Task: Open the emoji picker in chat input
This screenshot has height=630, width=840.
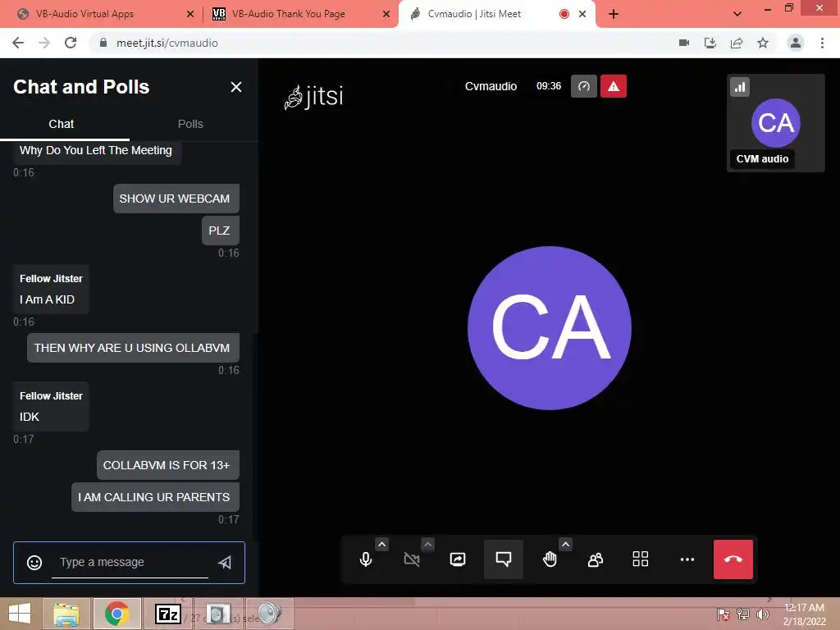Action: coord(34,562)
